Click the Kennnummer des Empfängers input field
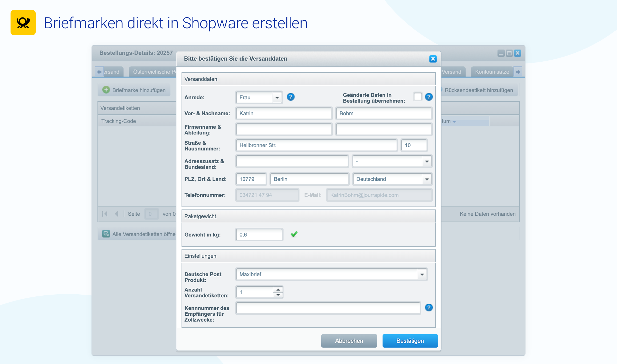 pyautogui.click(x=328, y=308)
